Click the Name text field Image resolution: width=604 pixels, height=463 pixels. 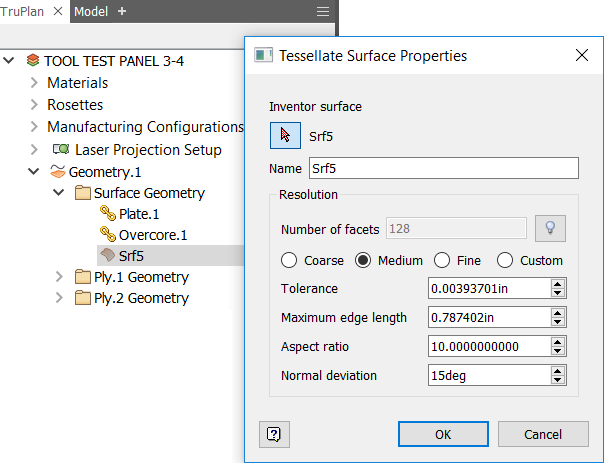(x=443, y=168)
